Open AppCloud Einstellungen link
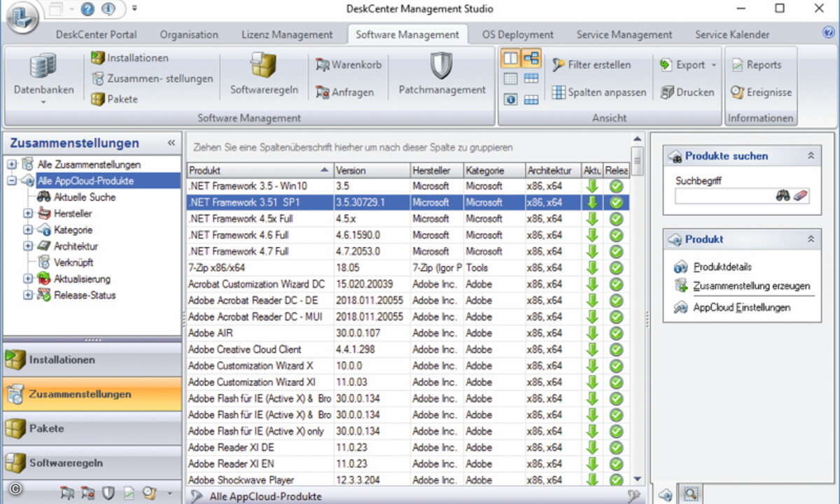Viewport: 840px width, 504px height. click(x=742, y=307)
